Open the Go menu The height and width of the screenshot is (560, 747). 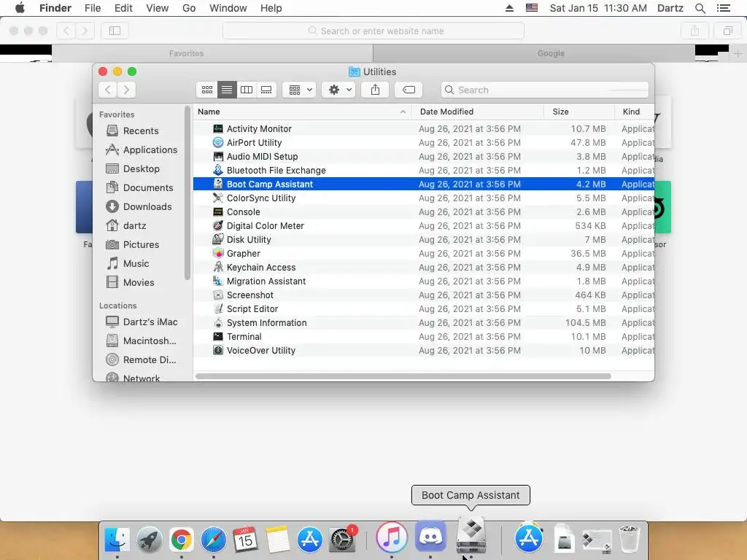[x=189, y=8]
